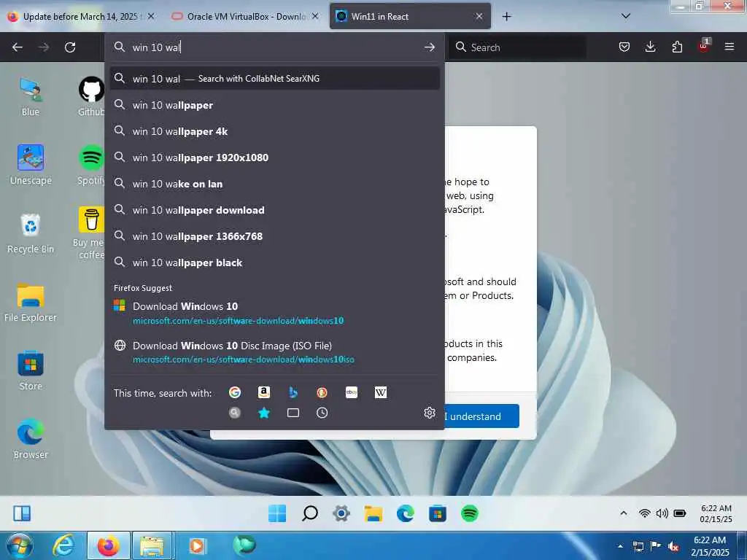Switch to Oracle VM VirtualBox tab
The image size is (747, 560).
tap(246, 17)
